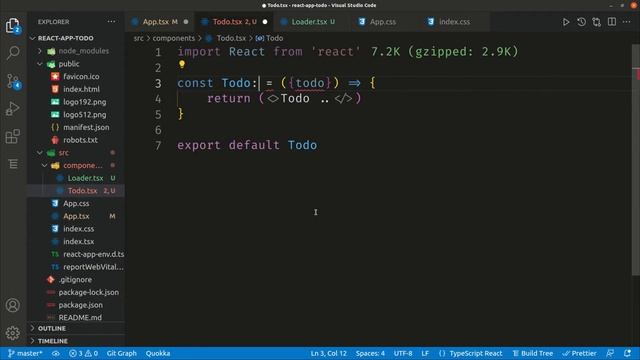
Task: Expand the TIMELINE section
Action: [53, 341]
